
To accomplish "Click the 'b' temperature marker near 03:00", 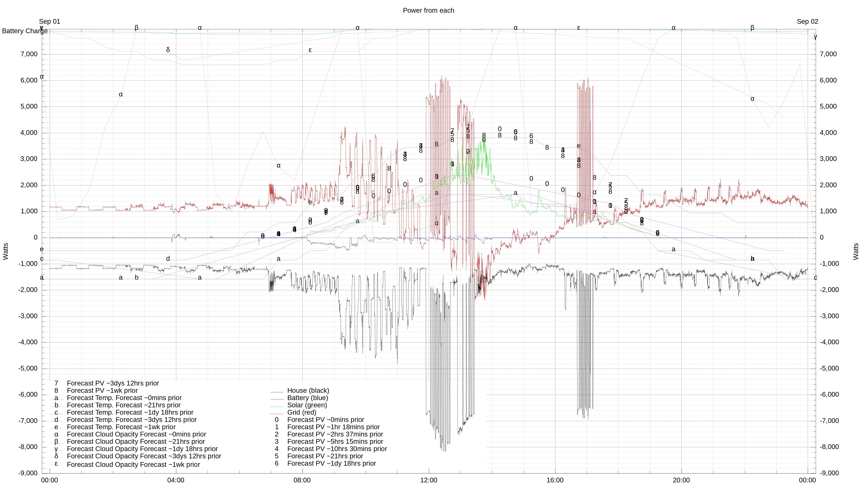I will click(x=136, y=278).
